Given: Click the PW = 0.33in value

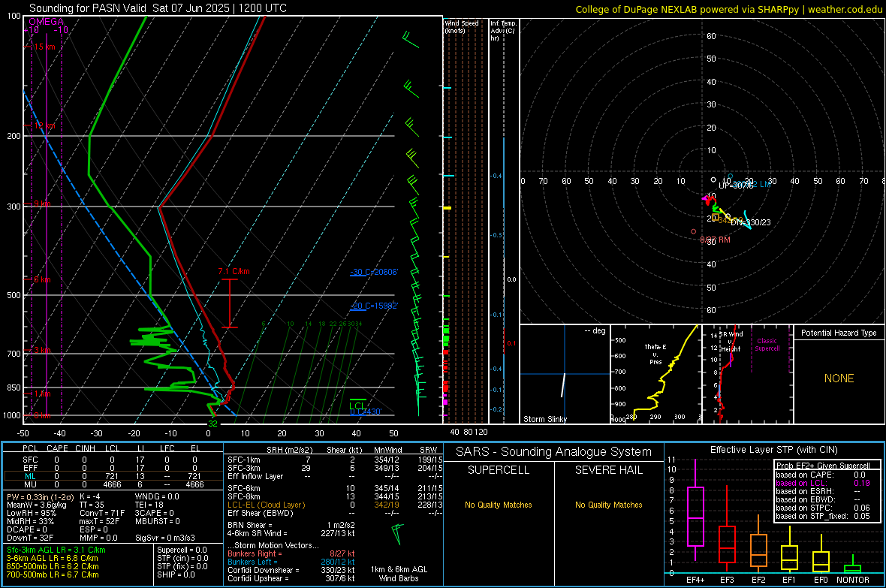Looking at the screenshot, I should (x=38, y=496).
